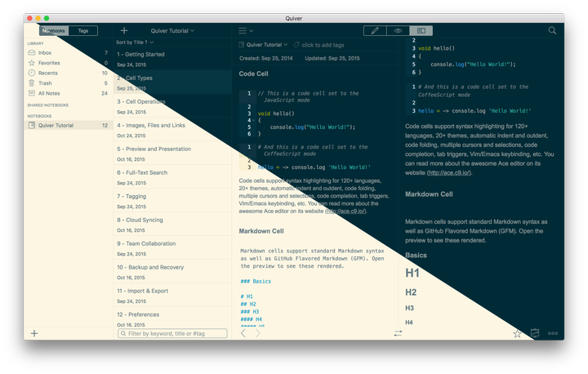Open the Sort by Title dropdown
The width and height of the screenshot is (588, 374).
(135, 42)
